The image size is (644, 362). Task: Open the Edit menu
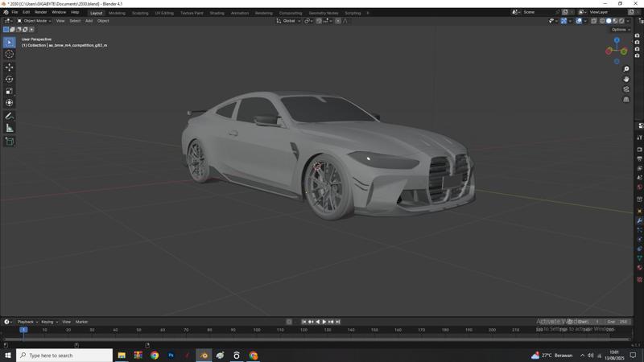26,12
